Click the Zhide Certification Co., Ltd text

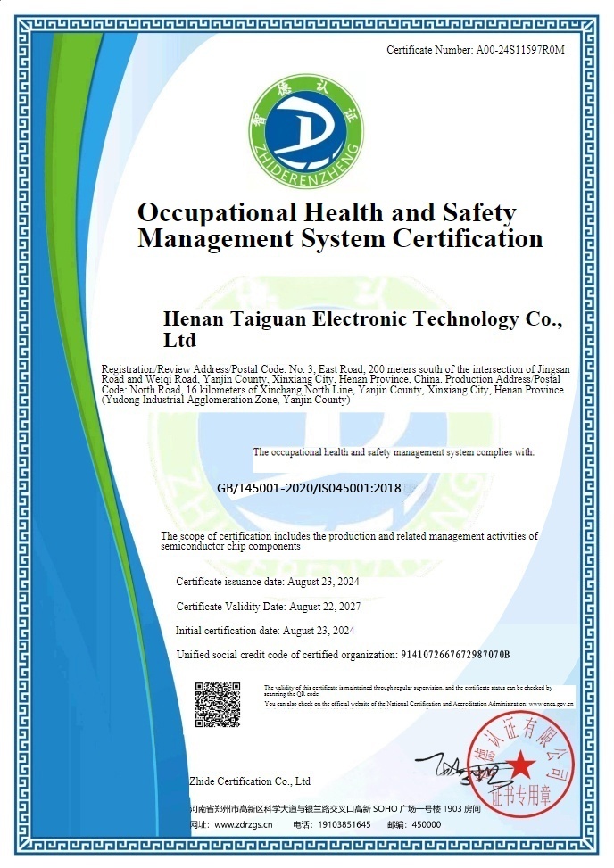pyautogui.click(x=250, y=781)
